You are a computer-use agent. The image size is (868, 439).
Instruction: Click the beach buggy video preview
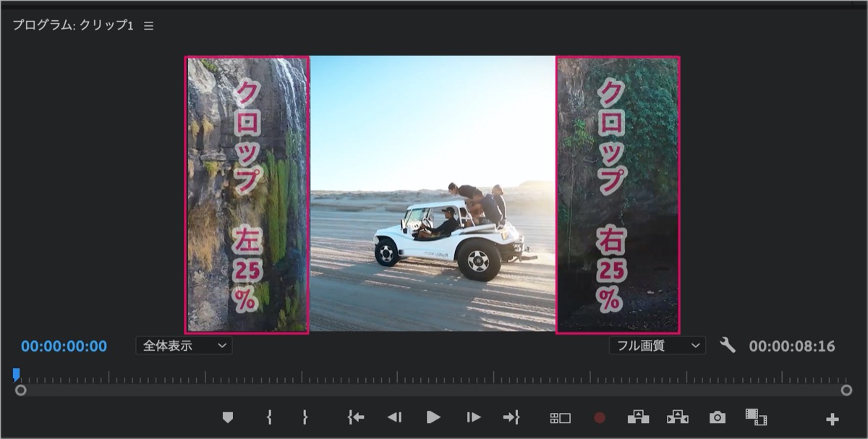(433, 194)
